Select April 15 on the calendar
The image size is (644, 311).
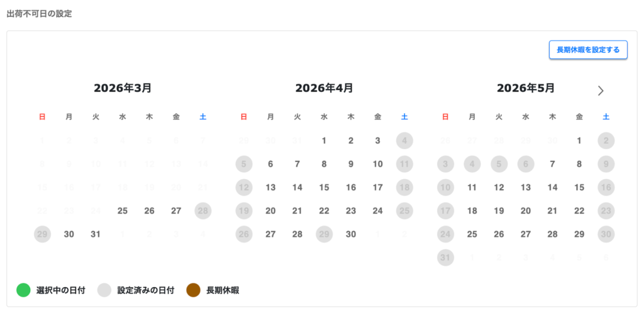coord(324,187)
